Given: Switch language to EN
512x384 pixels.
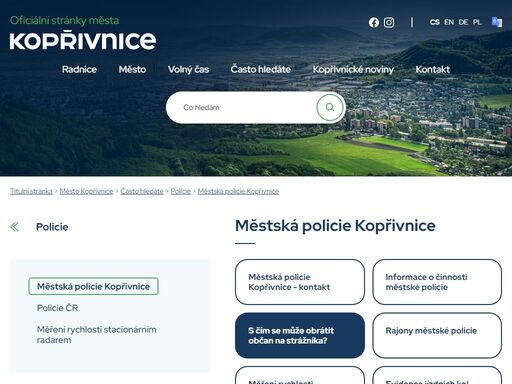Looking at the screenshot, I should pos(449,22).
